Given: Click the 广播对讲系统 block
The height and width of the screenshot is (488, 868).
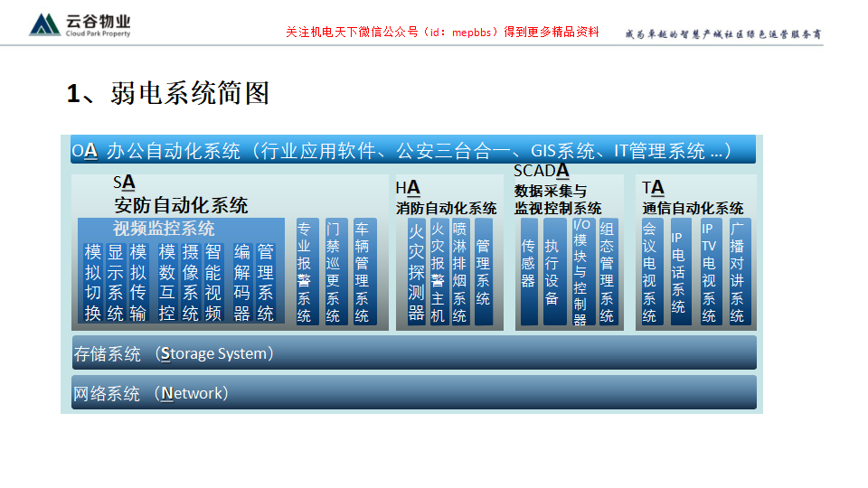Looking at the screenshot, I should (739, 271).
